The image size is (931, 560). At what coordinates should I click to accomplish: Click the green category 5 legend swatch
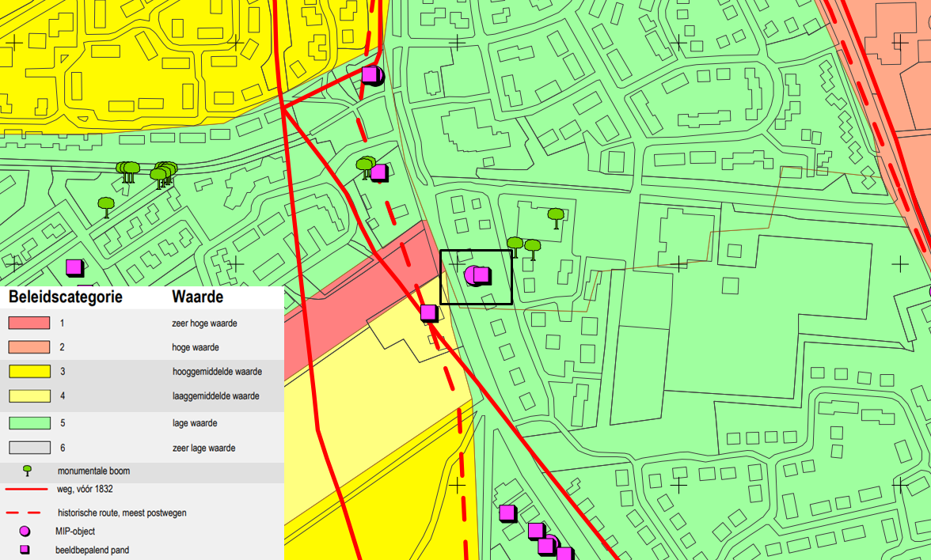tap(29, 423)
